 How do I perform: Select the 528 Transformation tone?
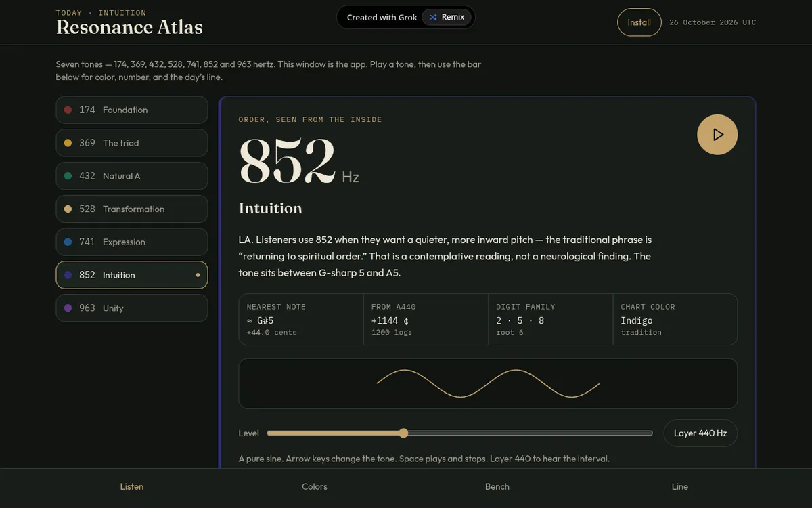coord(132,209)
